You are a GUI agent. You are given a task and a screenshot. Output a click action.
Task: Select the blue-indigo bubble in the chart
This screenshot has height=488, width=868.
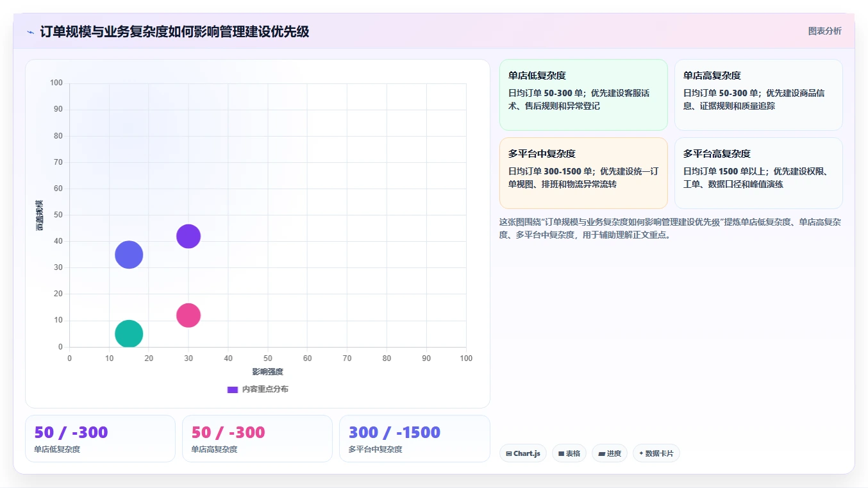129,255
